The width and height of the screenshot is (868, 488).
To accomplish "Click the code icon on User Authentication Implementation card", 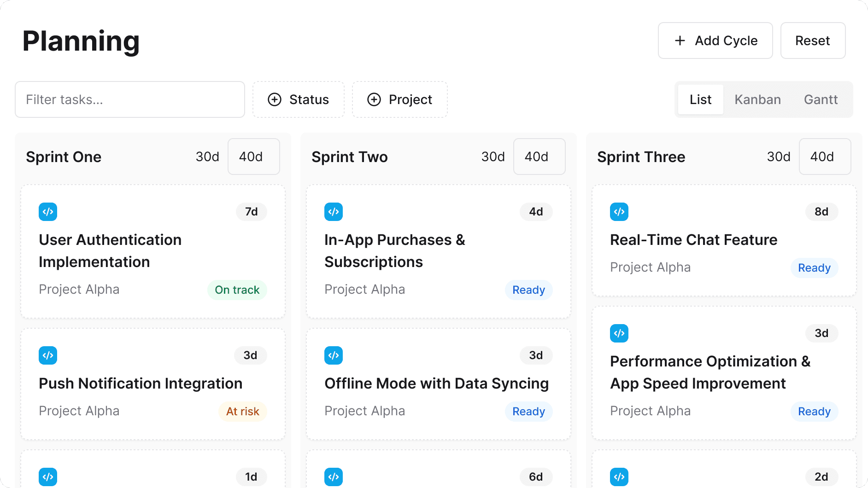I will pyautogui.click(x=48, y=212).
